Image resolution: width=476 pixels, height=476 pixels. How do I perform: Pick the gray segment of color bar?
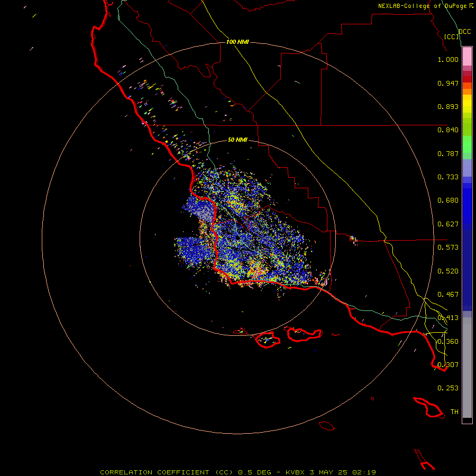(x=467, y=368)
